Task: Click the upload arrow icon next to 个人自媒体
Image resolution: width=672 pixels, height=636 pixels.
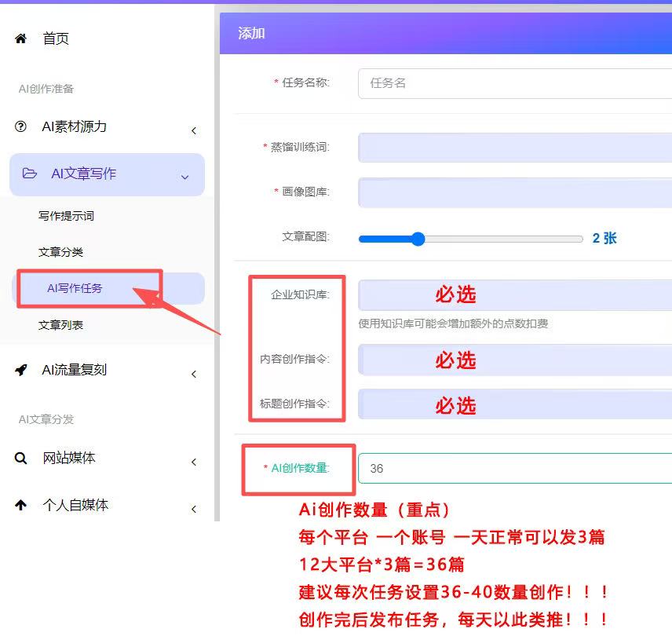Action: click(x=20, y=505)
